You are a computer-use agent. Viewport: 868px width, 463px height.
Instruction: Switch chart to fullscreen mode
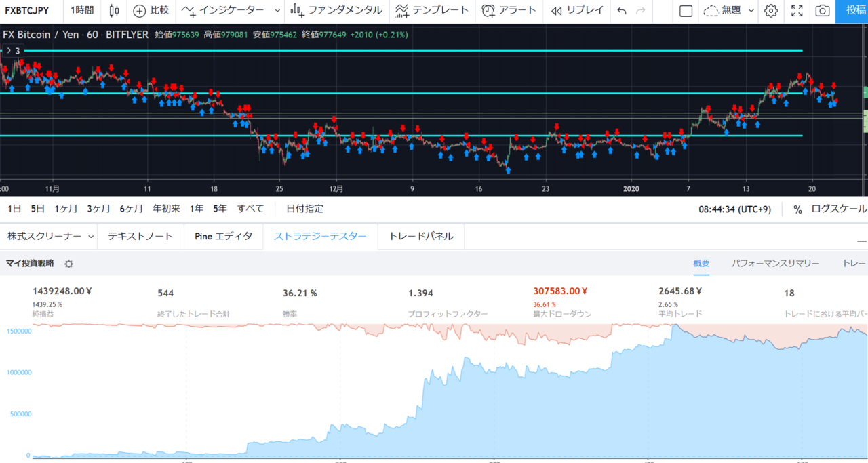coord(797,11)
